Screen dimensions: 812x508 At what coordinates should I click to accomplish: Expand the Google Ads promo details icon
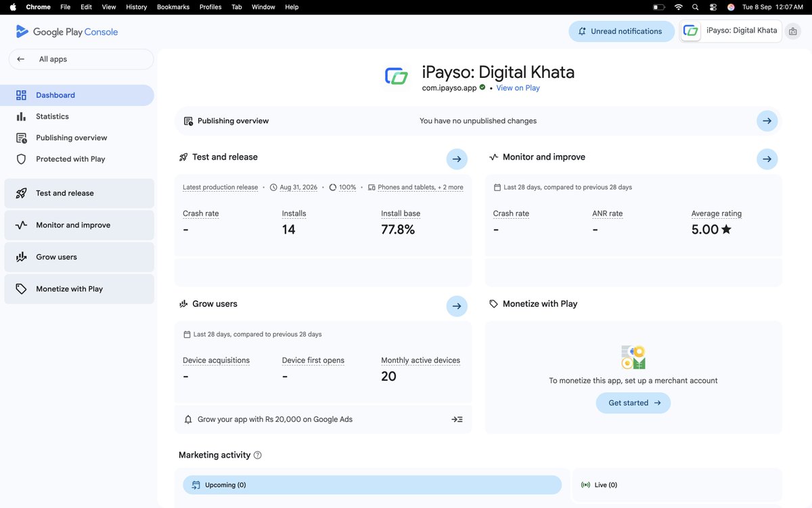point(457,420)
